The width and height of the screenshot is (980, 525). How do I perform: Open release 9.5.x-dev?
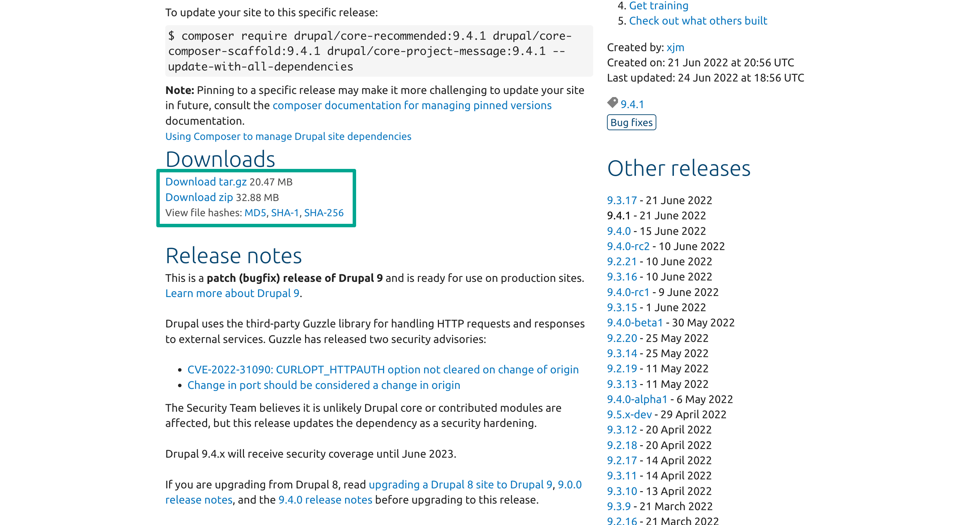click(629, 414)
